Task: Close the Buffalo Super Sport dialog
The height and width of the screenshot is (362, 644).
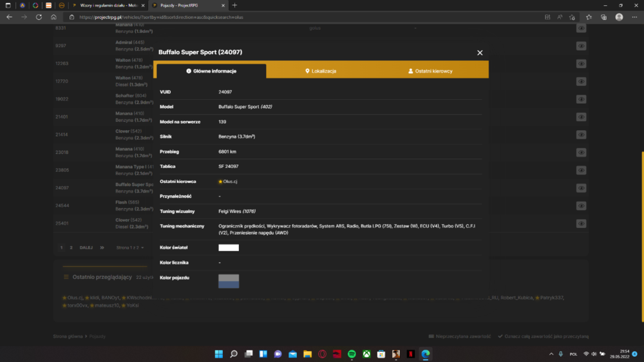Action: (480, 53)
